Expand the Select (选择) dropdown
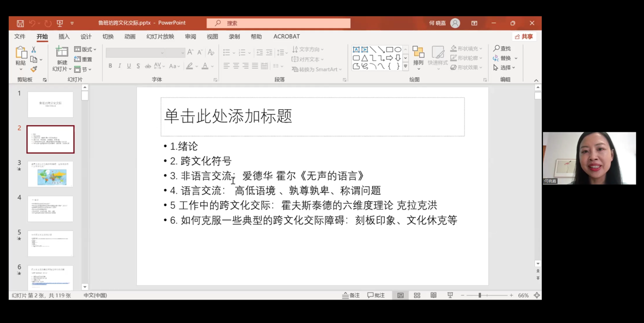Image resolution: width=644 pixels, height=323 pixels. [x=504, y=68]
